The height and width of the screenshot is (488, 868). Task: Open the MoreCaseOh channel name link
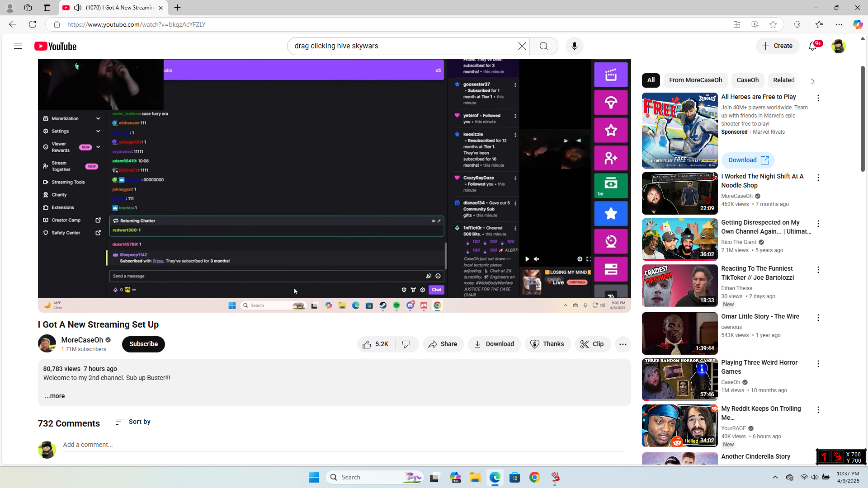point(82,340)
